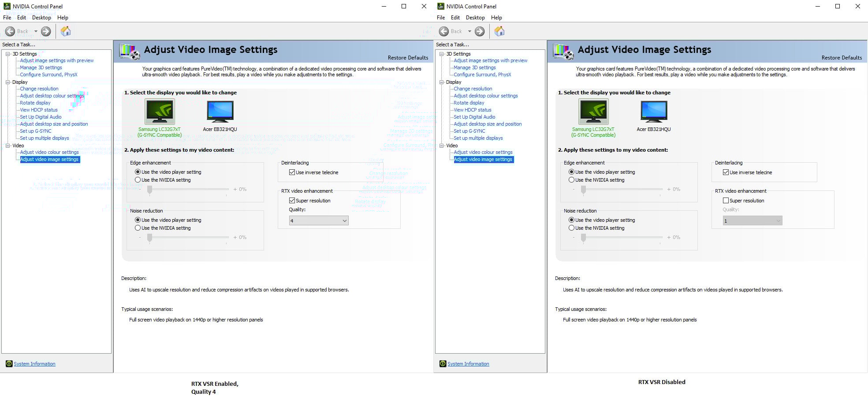Select the Acer EB321HQU display icon
Screen dimensions: 868x418
tap(220, 111)
